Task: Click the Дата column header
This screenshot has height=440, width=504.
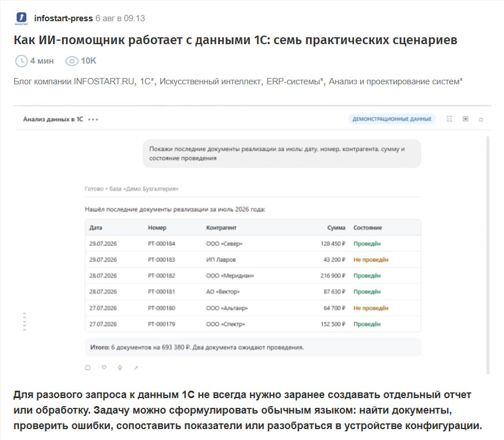Action: click(96, 228)
